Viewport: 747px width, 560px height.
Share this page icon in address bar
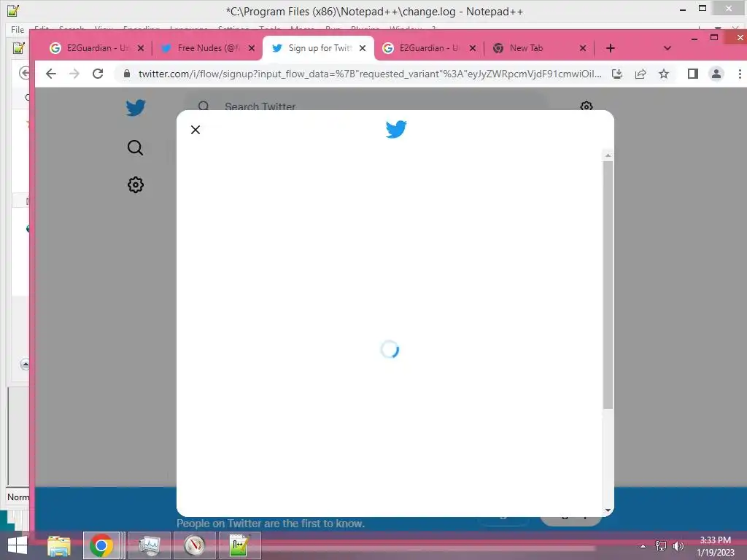point(640,74)
